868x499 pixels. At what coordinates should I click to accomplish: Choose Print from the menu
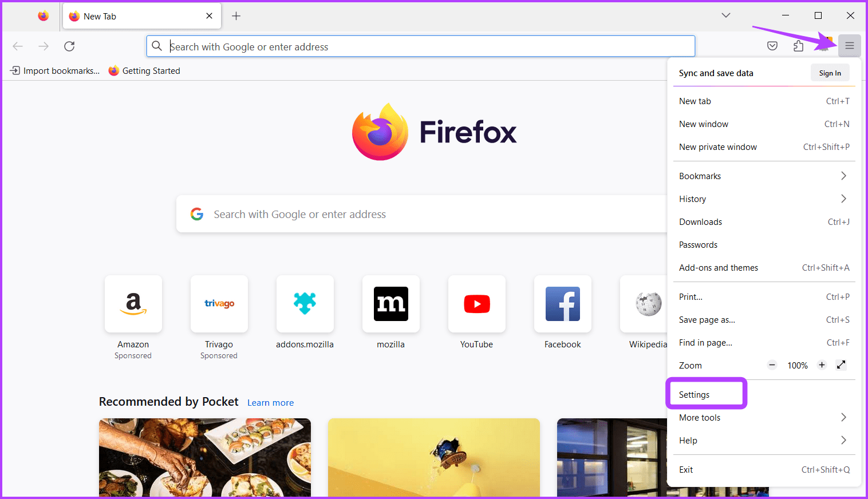(764, 297)
